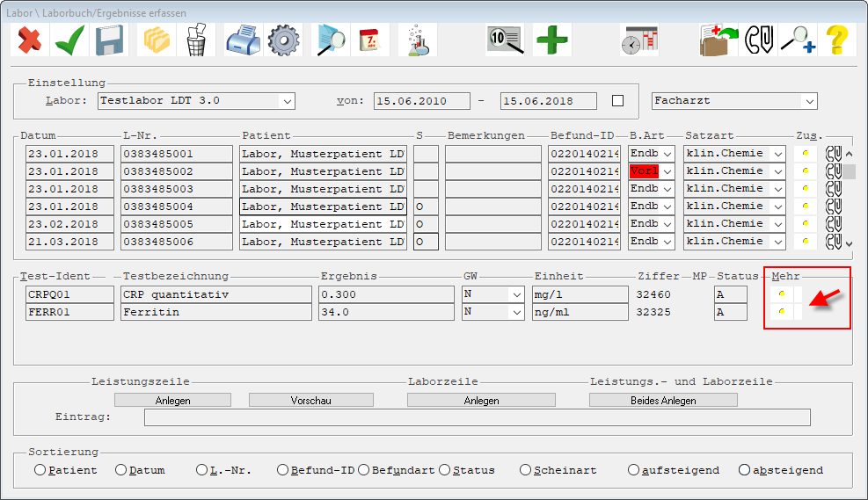
Task: Select aufsteigend sort order
Action: click(x=633, y=470)
